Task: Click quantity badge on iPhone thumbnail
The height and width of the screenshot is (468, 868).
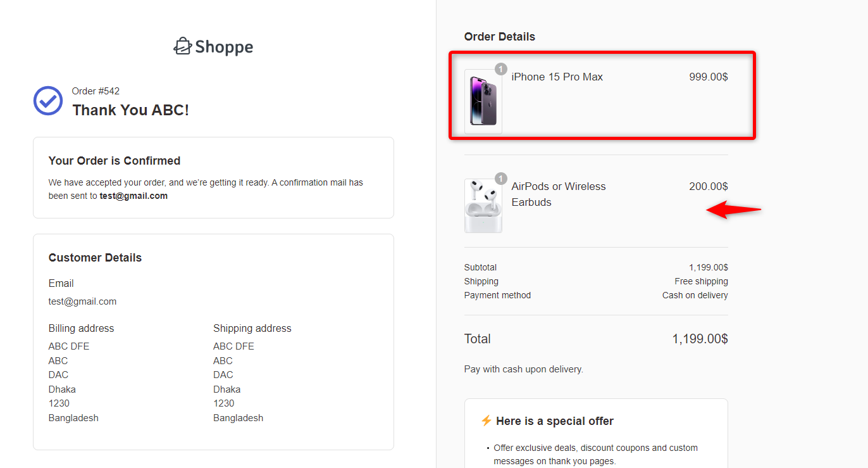Action: pos(501,69)
